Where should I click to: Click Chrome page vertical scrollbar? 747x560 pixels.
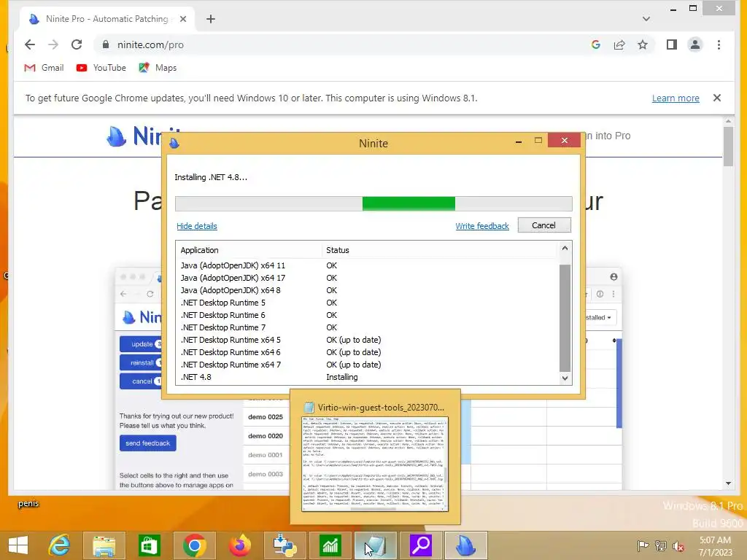(x=728, y=147)
